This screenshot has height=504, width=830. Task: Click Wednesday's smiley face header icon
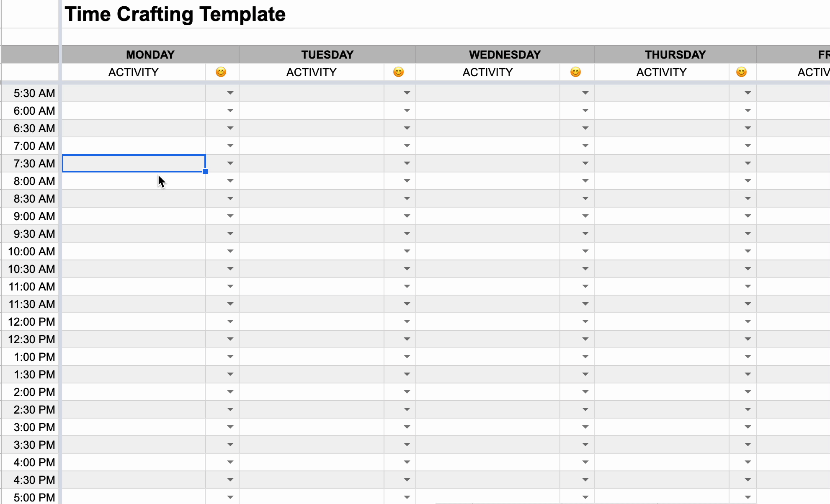(575, 72)
